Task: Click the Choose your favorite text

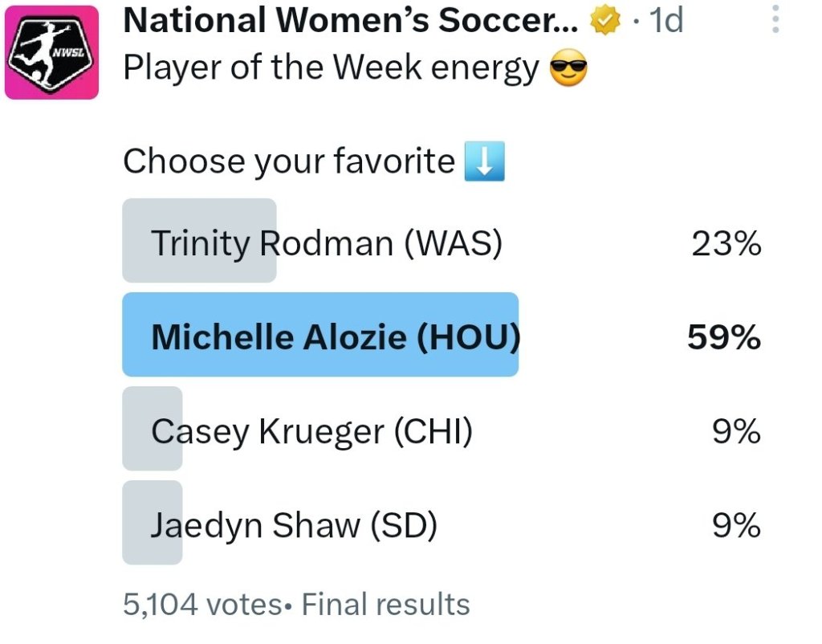Action: pyautogui.click(x=289, y=161)
